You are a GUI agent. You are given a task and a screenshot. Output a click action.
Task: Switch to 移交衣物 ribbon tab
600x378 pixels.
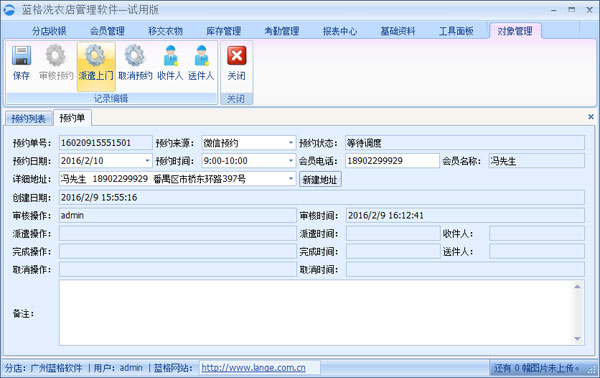point(165,31)
